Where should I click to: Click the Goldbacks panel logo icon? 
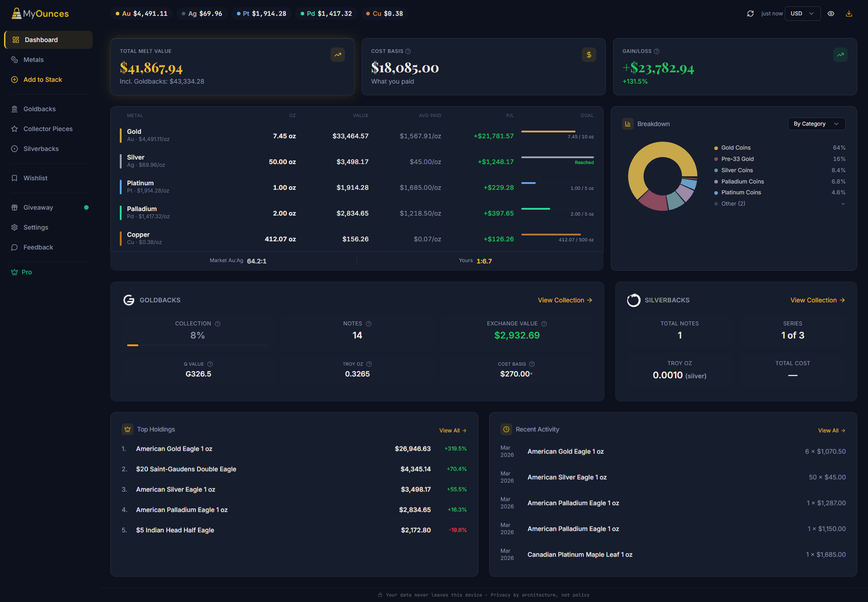click(129, 300)
